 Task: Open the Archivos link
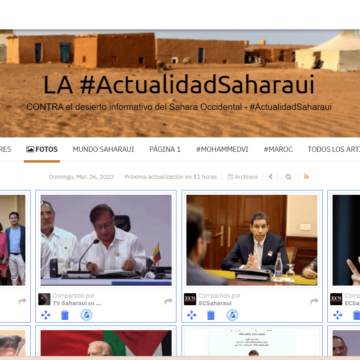(243, 177)
